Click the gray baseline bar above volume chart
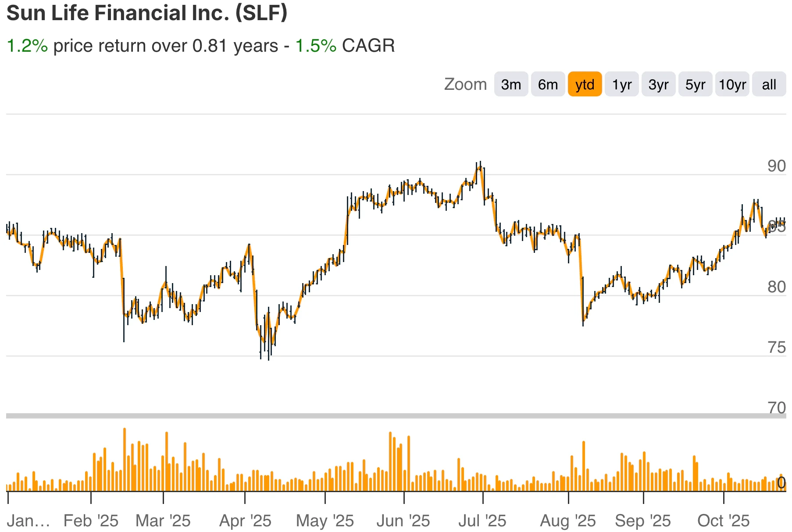Screen dimensions: 792x532 [395, 415]
